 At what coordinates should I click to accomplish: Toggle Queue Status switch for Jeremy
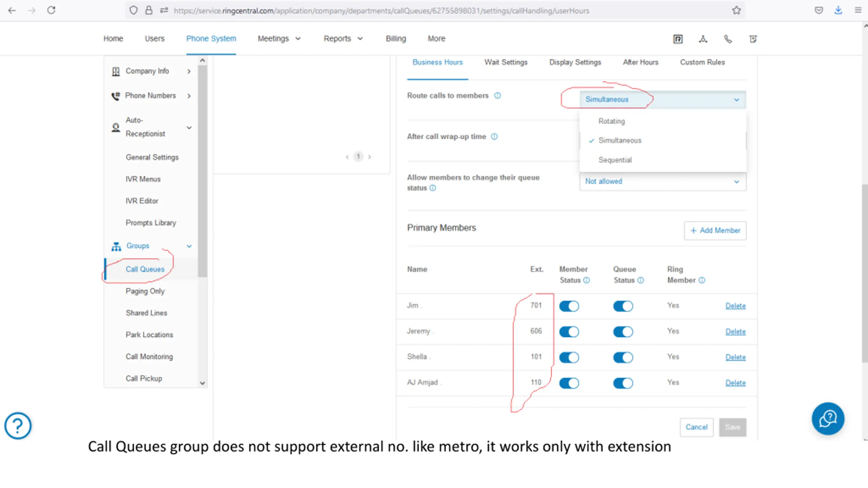click(x=623, y=332)
